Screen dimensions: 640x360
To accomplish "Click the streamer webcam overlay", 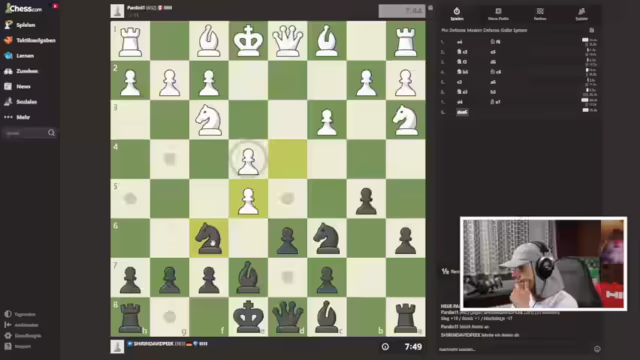I will (x=543, y=264).
